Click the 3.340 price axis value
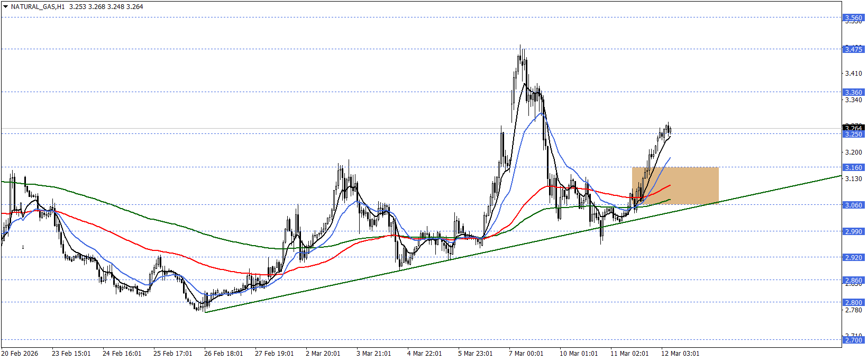Screen dimensions: 868x360 pos(853,100)
